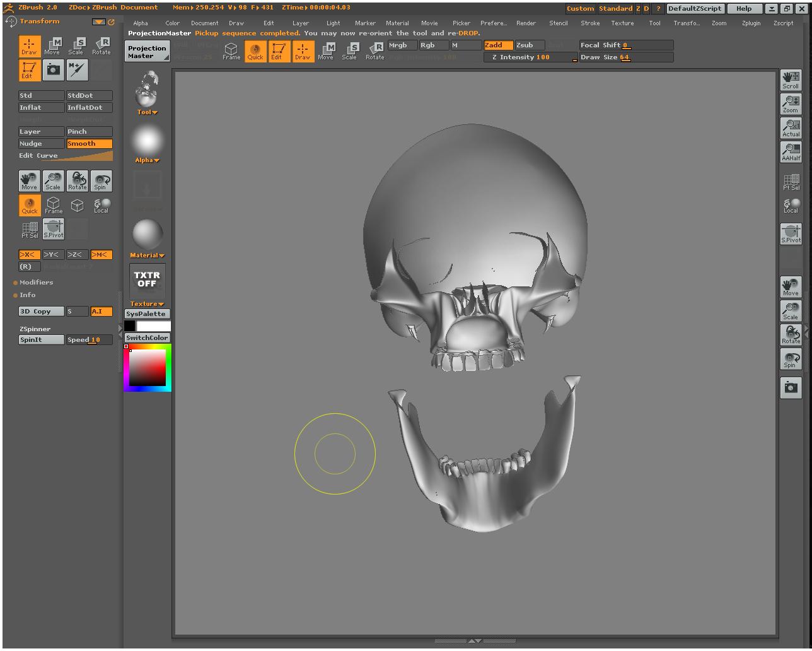Click the Frame icon on the top shelf

pos(231,51)
